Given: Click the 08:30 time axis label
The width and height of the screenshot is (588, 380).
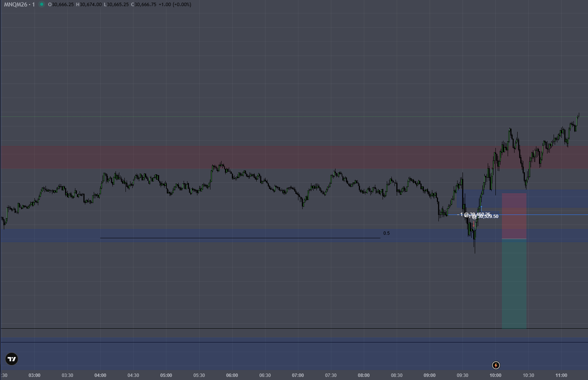Looking at the screenshot, I should (x=397, y=375).
